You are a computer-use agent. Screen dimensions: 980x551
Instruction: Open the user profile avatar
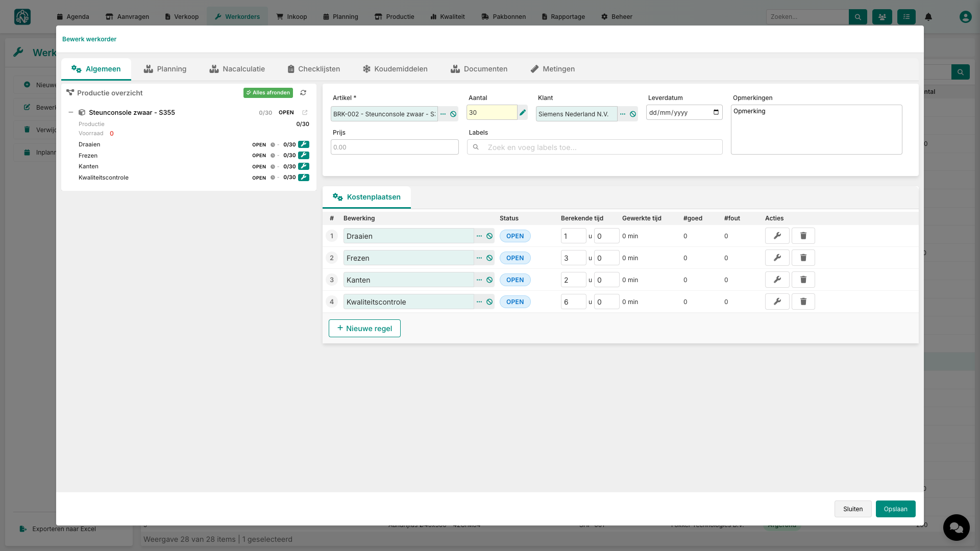tap(965, 17)
